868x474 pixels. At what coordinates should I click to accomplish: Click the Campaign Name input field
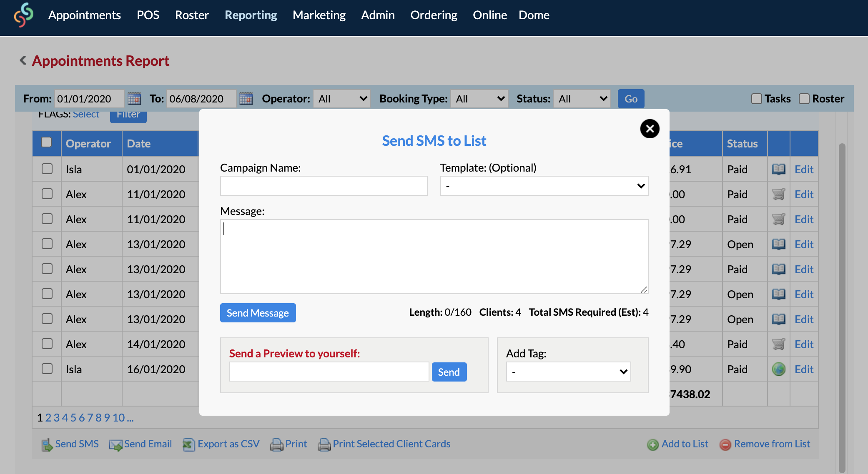click(324, 186)
